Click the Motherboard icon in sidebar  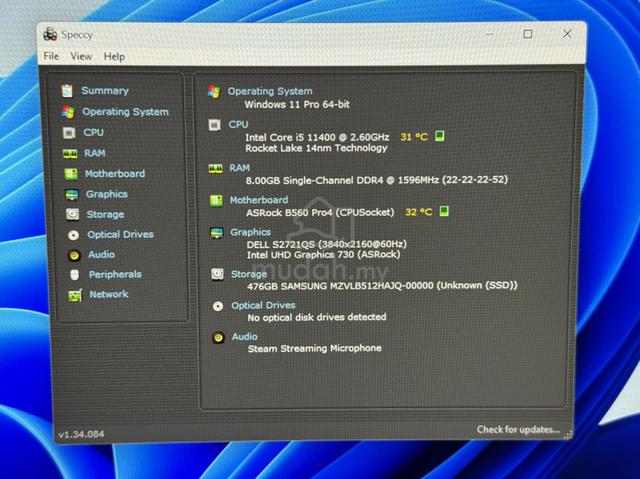click(x=71, y=174)
